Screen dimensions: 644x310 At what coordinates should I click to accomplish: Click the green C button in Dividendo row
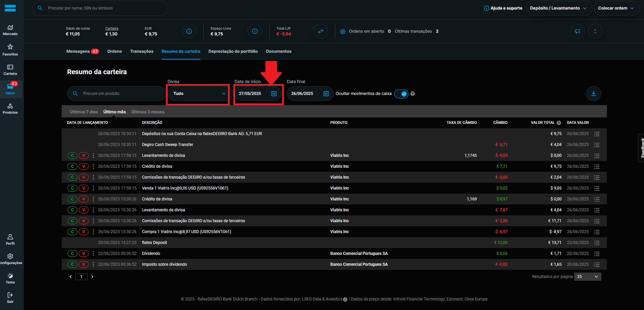click(x=72, y=254)
